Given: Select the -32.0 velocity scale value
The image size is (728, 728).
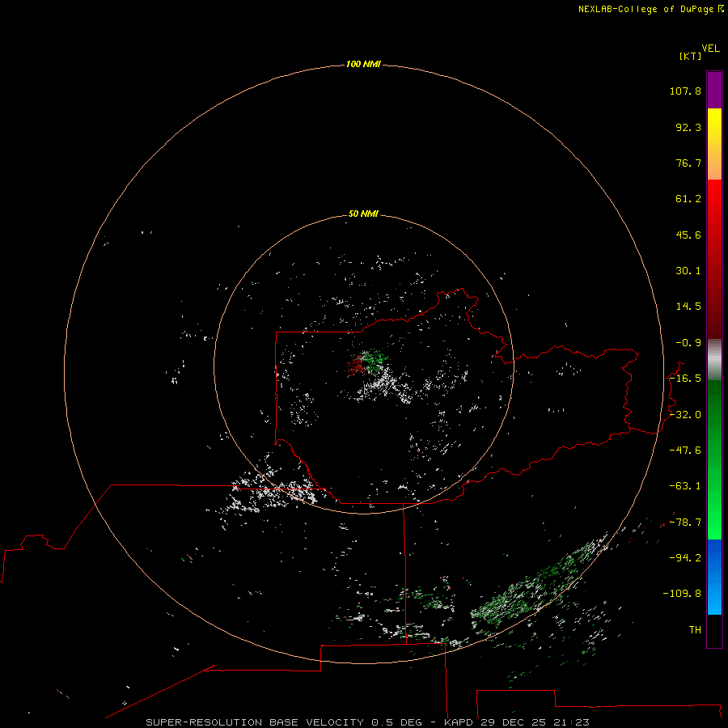Looking at the screenshot, I should 685,415.
